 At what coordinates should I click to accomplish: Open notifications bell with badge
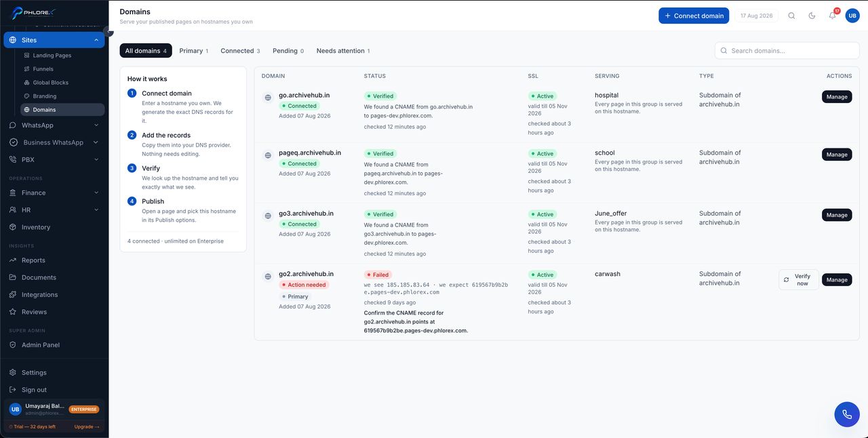(x=833, y=16)
